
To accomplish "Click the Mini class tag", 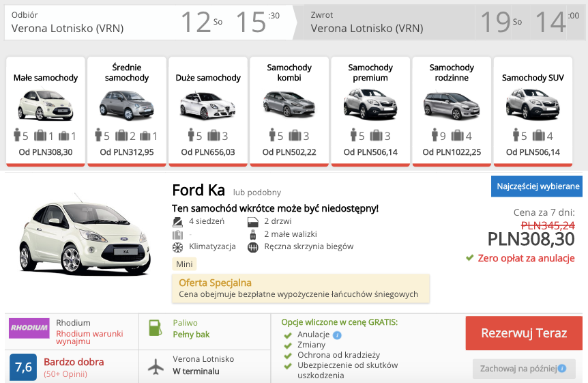I will tap(184, 264).
